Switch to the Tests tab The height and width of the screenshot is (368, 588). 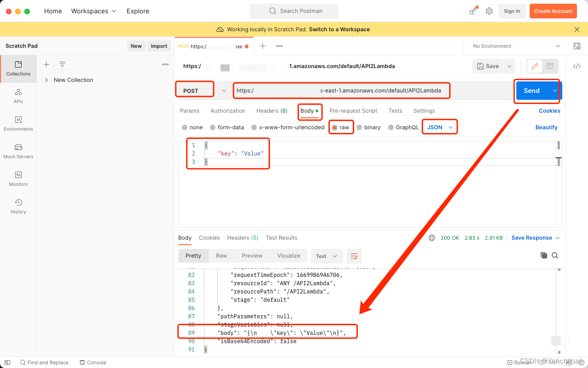[x=395, y=111]
